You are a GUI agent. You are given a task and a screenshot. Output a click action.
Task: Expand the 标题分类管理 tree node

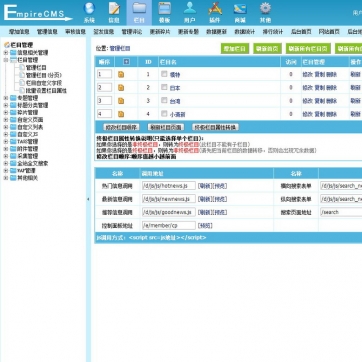coord(6,105)
